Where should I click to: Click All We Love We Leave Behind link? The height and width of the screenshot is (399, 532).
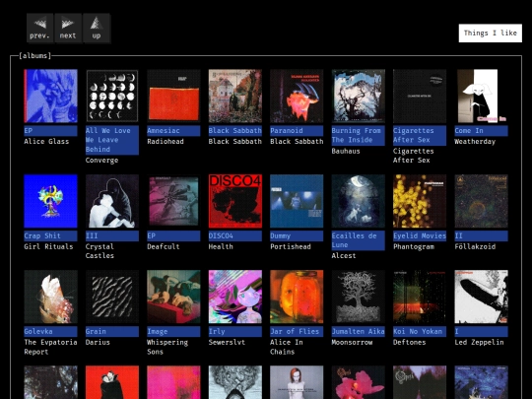pos(112,140)
